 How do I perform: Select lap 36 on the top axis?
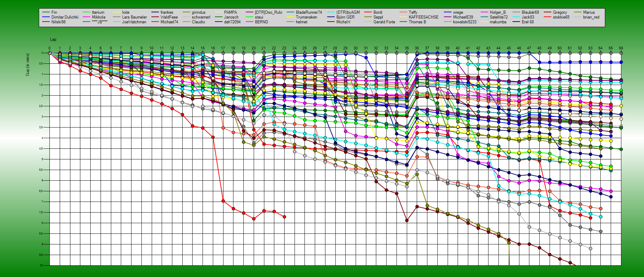tap(417, 48)
